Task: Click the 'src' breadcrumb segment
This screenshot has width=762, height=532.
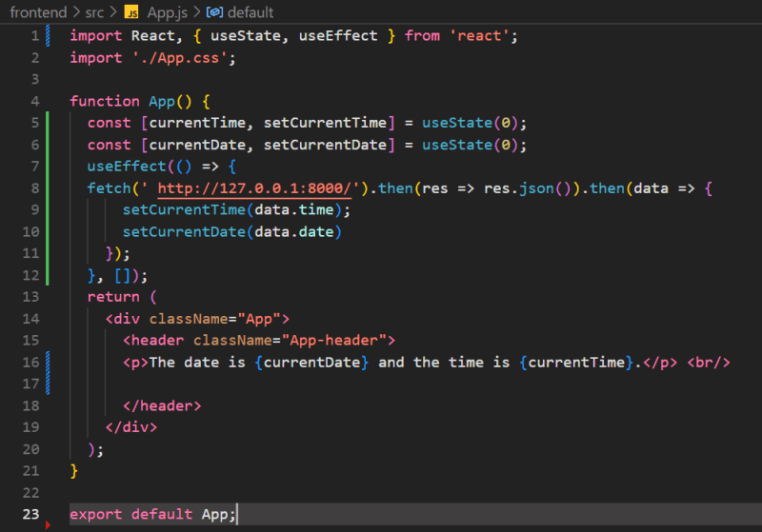Action: (x=94, y=12)
